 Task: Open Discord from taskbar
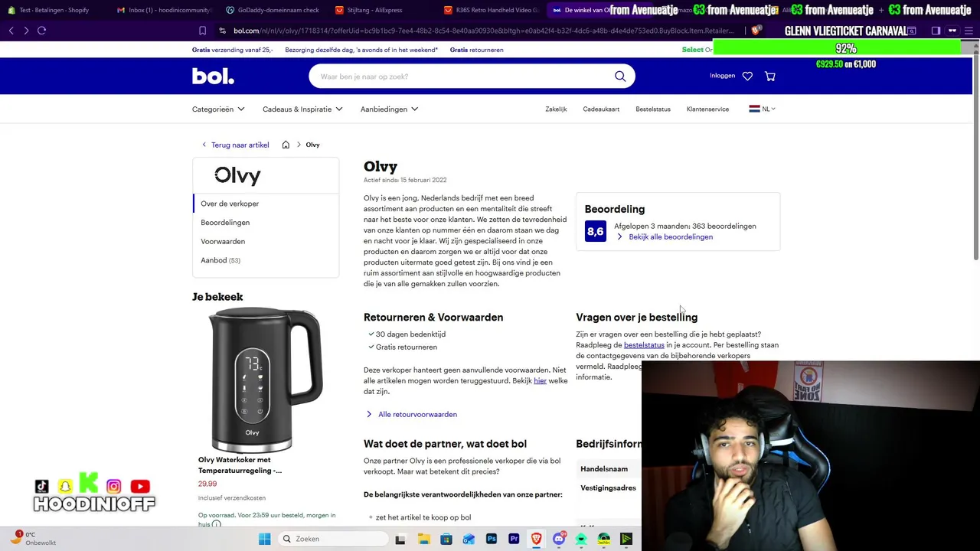559,539
